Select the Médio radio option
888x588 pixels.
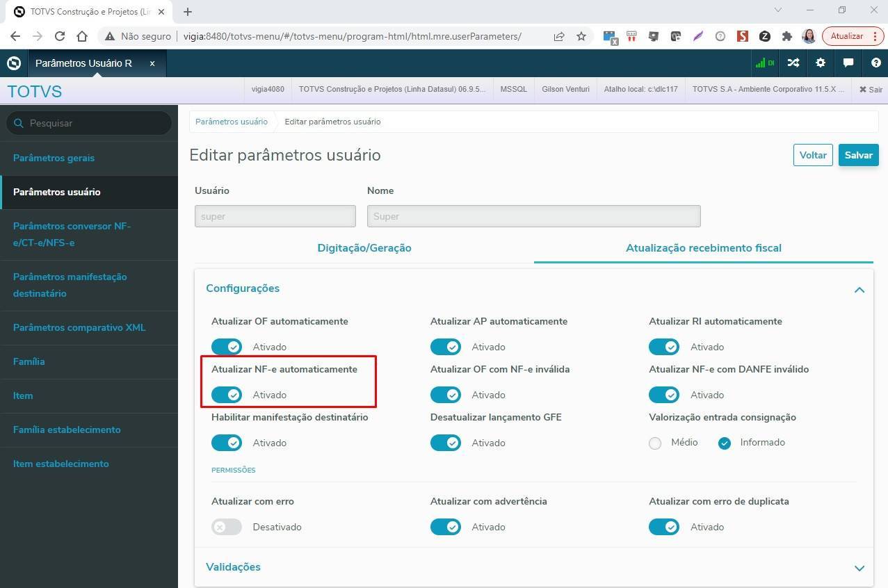pyautogui.click(x=655, y=443)
